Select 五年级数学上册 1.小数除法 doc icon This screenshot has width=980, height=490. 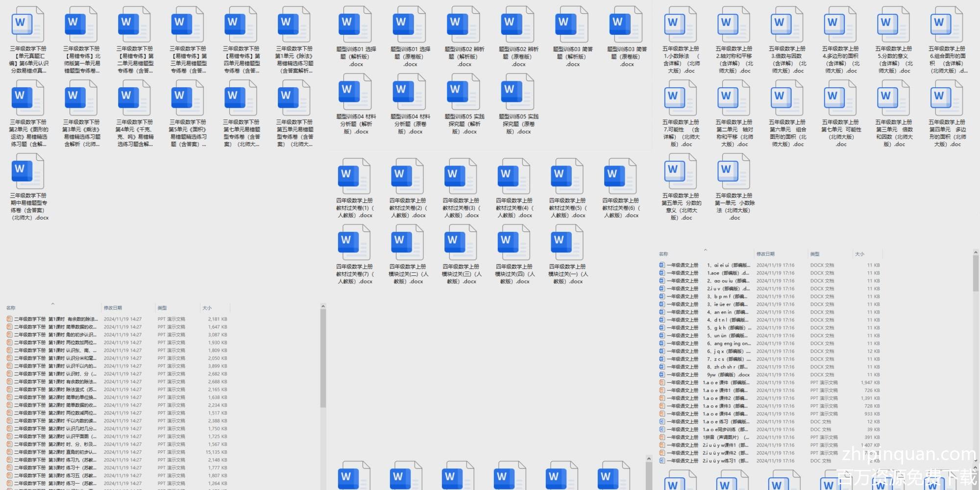coord(681,25)
